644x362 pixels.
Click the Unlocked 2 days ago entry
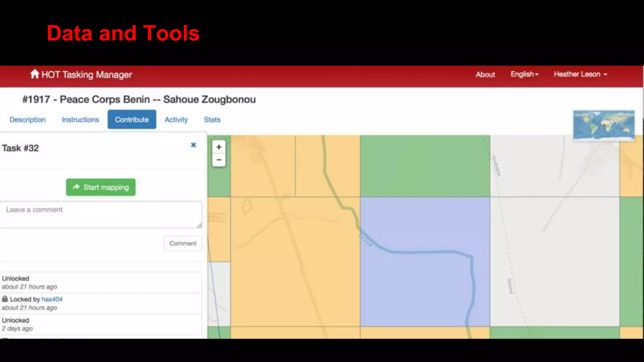pyautogui.click(x=101, y=324)
